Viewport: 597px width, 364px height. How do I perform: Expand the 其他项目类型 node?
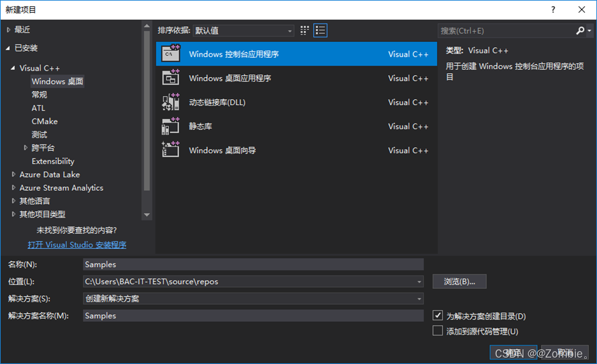(x=13, y=214)
